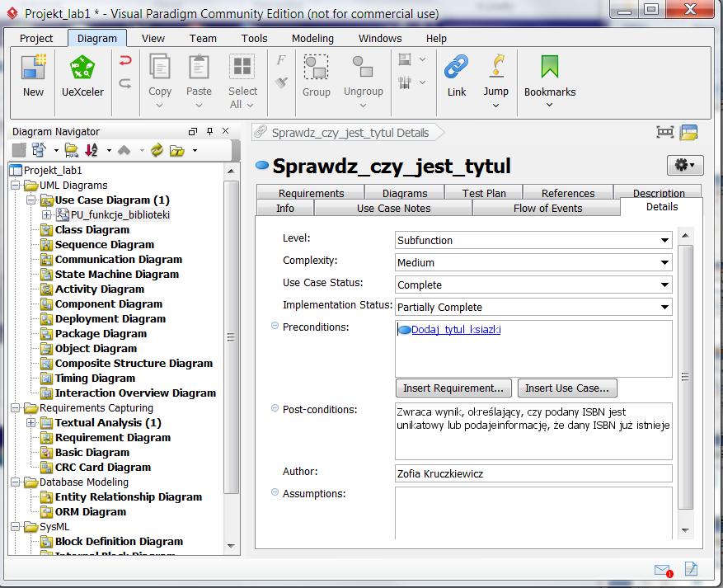723x588 pixels.
Task: Open the Tools menu
Action: point(254,38)
